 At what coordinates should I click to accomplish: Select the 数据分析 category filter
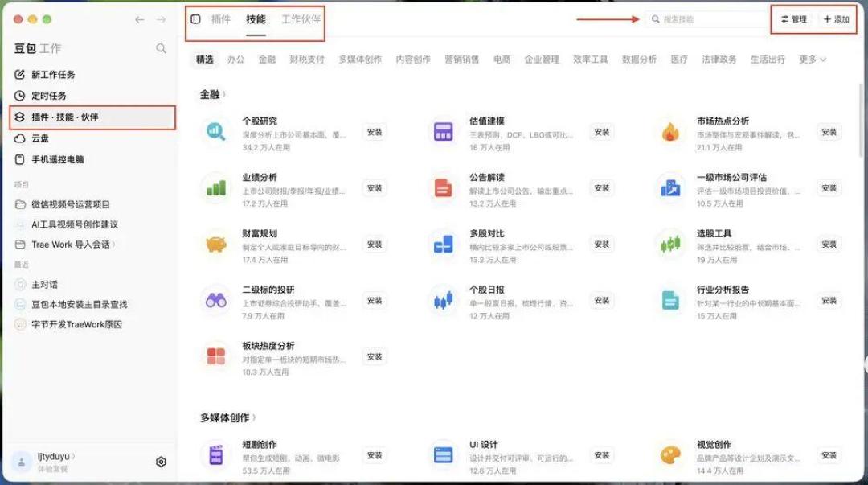click(x=639, y=60)
